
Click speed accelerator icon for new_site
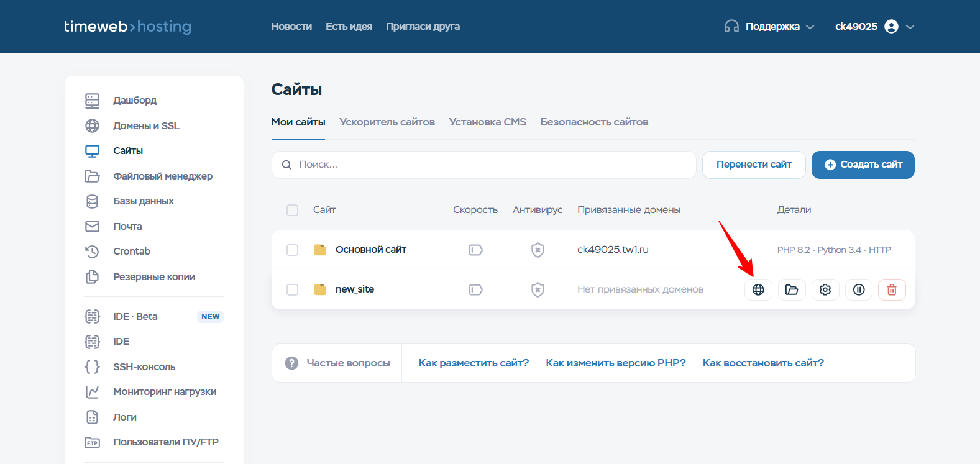click(475, 289)
